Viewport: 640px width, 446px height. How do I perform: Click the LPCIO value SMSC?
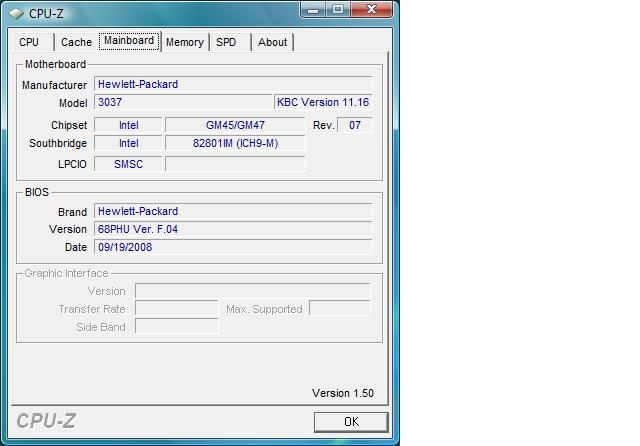click(x=129, y=164)
